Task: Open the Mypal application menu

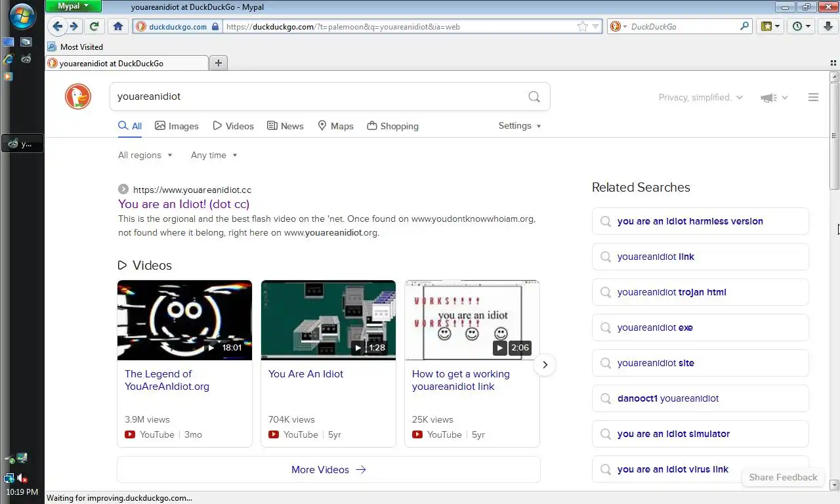Action: [x=73, y=7]
